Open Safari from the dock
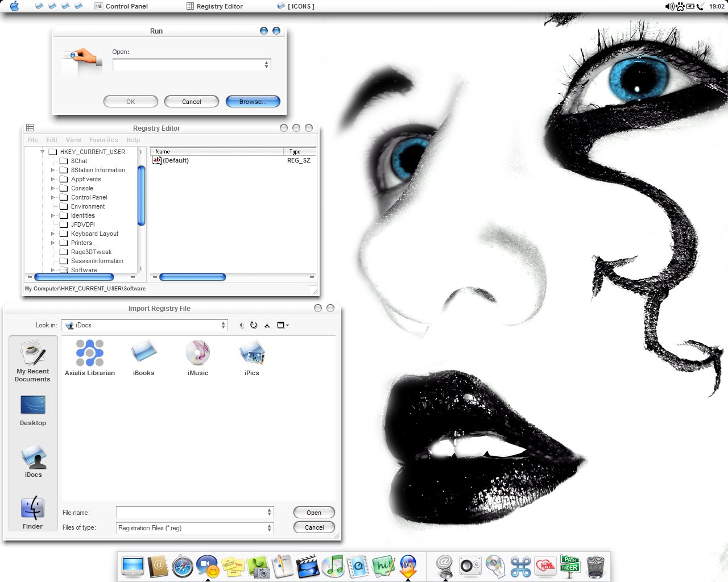The image size is (728, 582). point(183,567)
